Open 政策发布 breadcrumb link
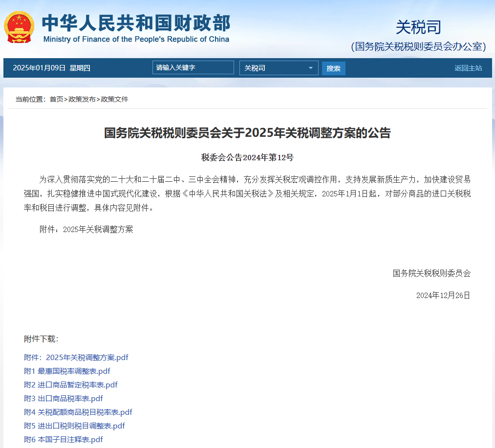The height and width of the screenshot is (448, 495). tap(82, 99)
